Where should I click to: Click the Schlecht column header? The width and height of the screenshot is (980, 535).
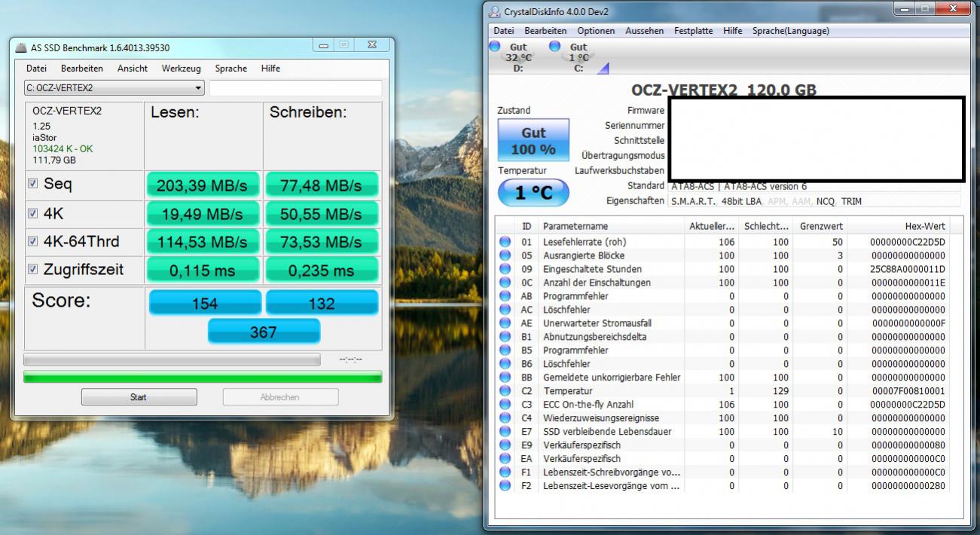pyautogui.click(x=766, y=226)
